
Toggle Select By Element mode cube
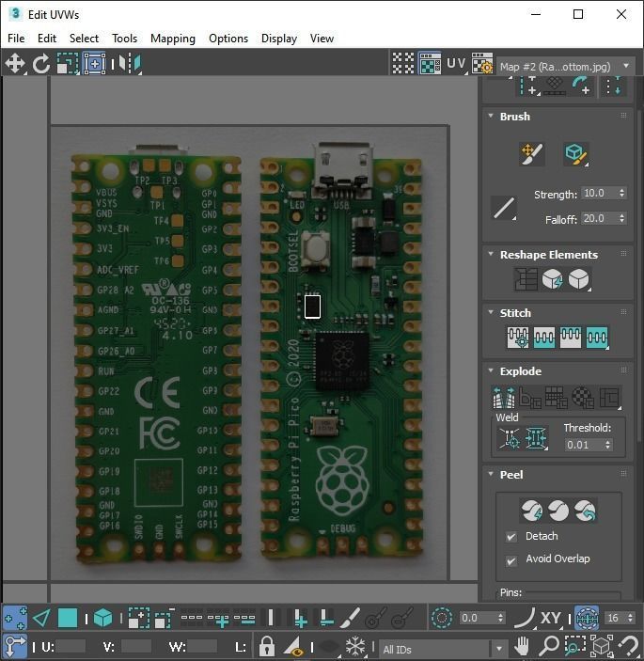click(102, 619)
